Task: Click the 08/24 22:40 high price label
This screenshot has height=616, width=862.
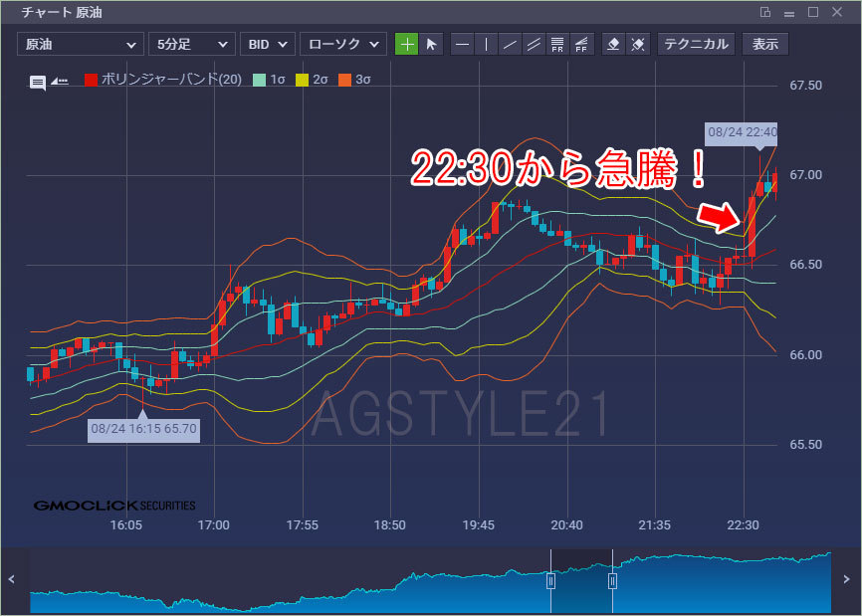Action: tap(742, 132)
